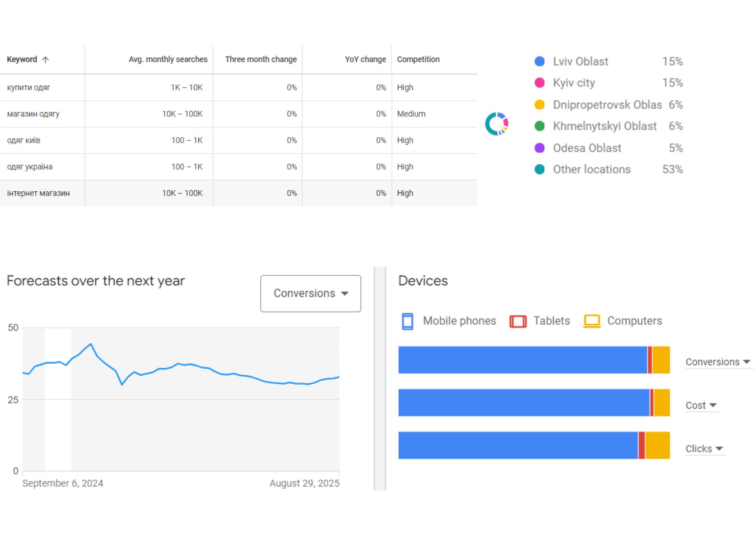Click the 'Computers' legend label
Image resolution: width=756 pixels, height=534 pixels.
(x=635, y=321)
